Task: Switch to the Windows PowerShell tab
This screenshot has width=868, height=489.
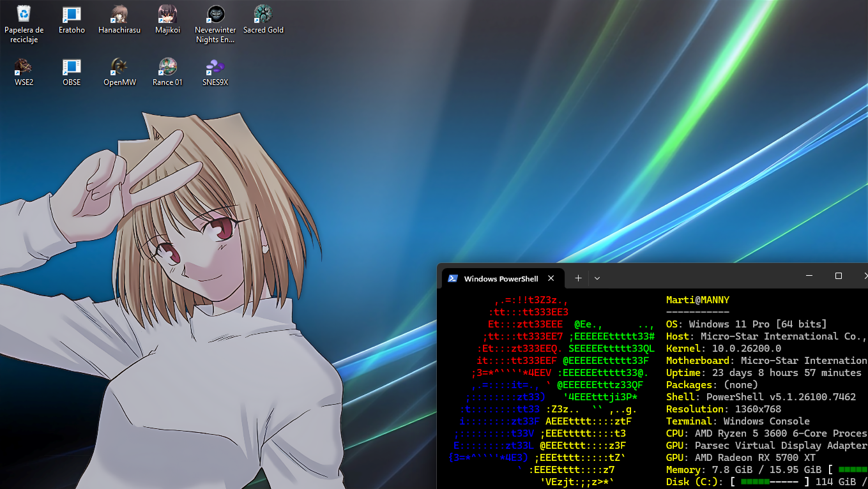Action: click(x=502, y=278)
